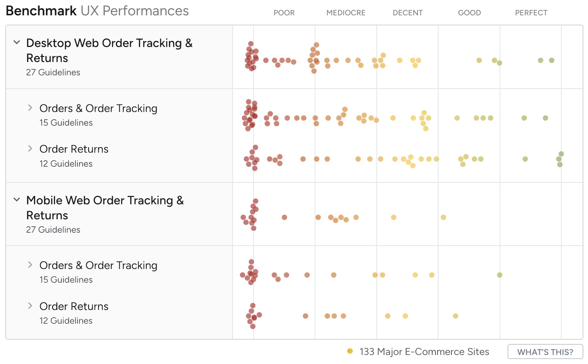Expand Orders & Order Tracking under Desktop
Screen dimensions: 588x364
click(x=30, y=107)
